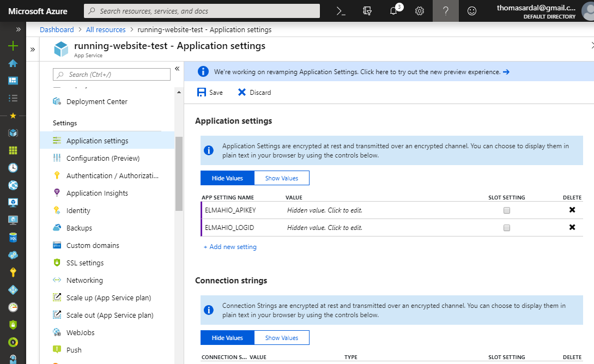This screenshot has width=594, height=364.
Task: Click the WebJobs gear icon
Action: (x=57, y=332)
